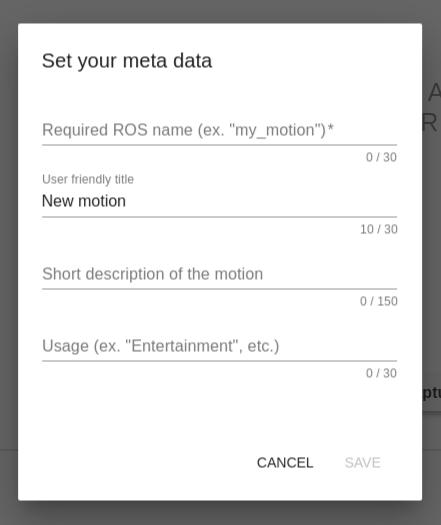Place cursor in the "New motion" text
Screen dimensions: 441x525
84,201
